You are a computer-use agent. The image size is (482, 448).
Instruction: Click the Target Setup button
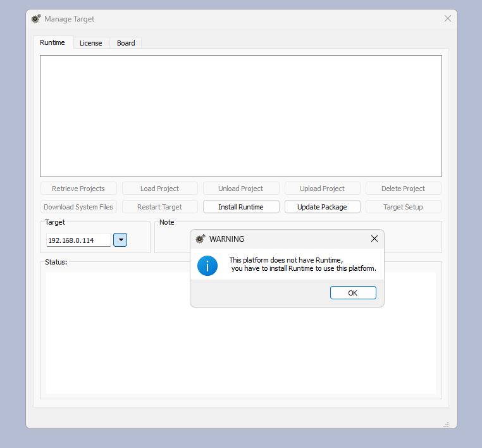403,207
